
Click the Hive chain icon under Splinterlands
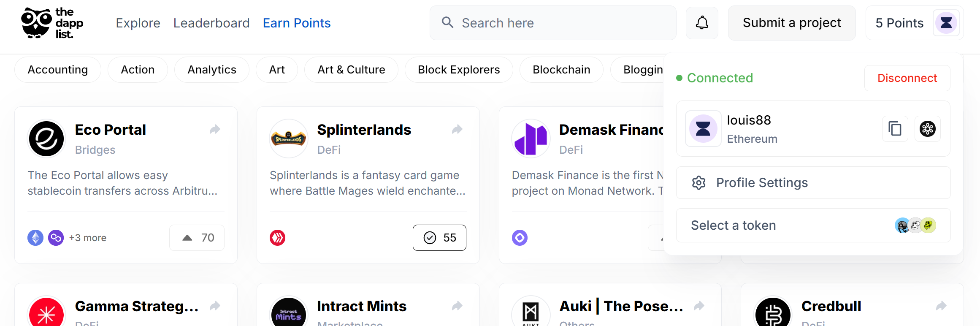278,238
